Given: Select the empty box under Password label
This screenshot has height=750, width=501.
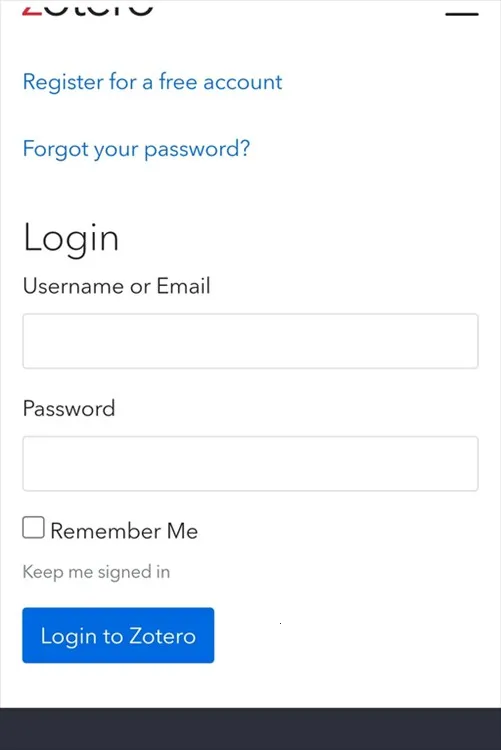Looking at the screenshot, I should (x=250, y=463).
